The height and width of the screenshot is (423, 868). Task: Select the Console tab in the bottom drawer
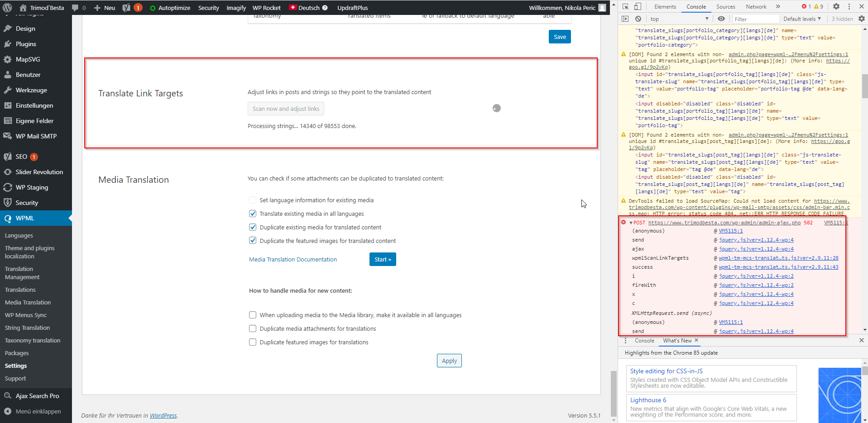644,341
